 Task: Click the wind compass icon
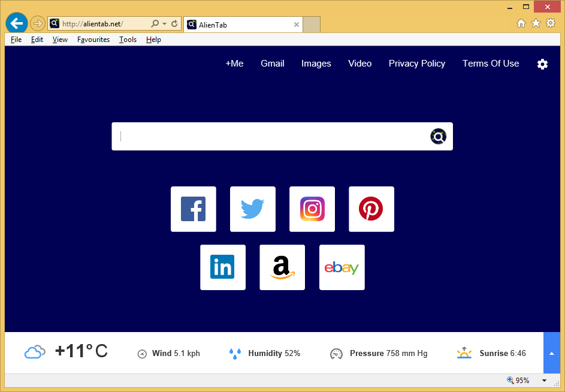coord(142,354)
